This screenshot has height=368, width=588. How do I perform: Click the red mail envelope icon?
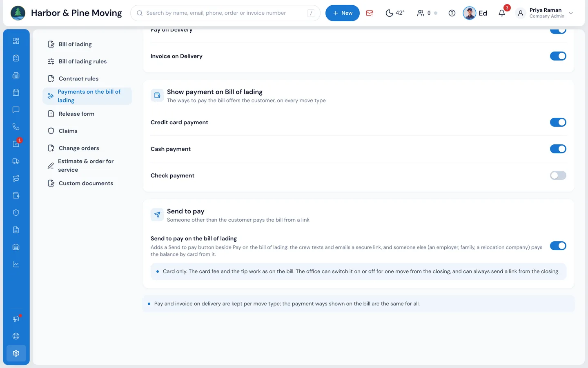pos(370,13)
